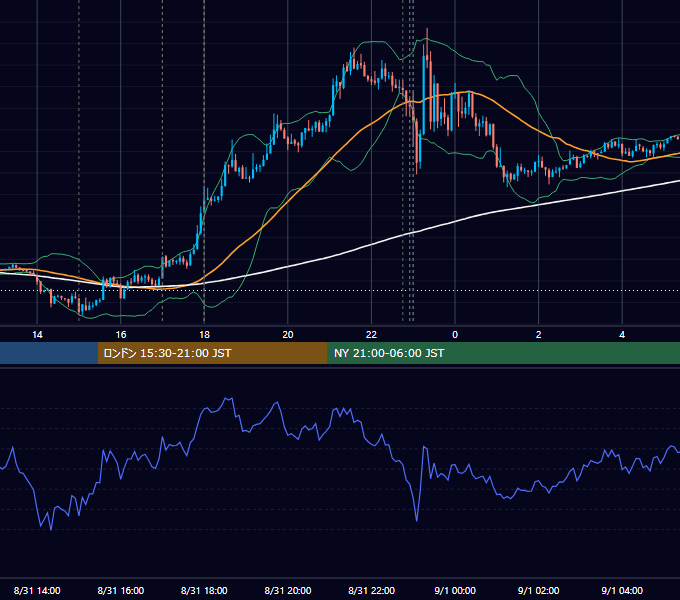Click hour label 4 on upper axis

[x=622, y=335]
